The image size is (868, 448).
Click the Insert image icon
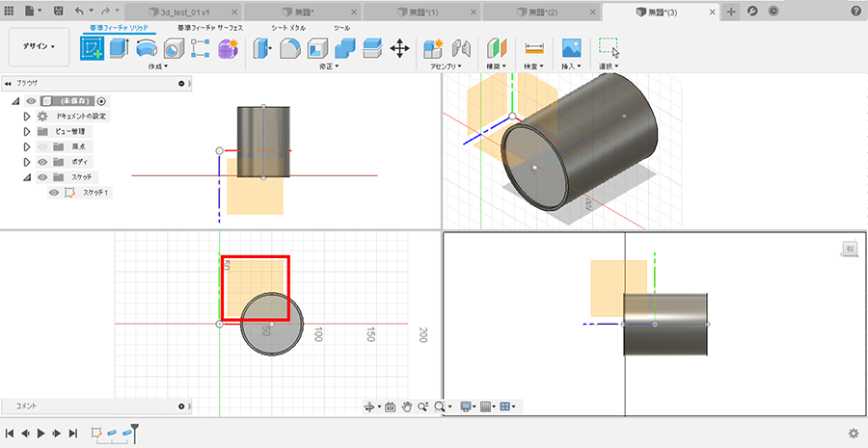point(572,48)
